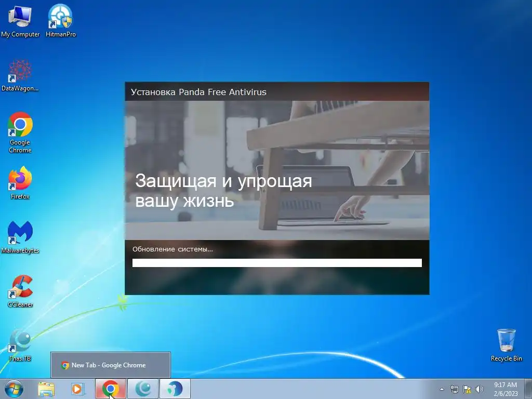Open the Action Center flag icon

pyautogui.click(x=467, y=389)
